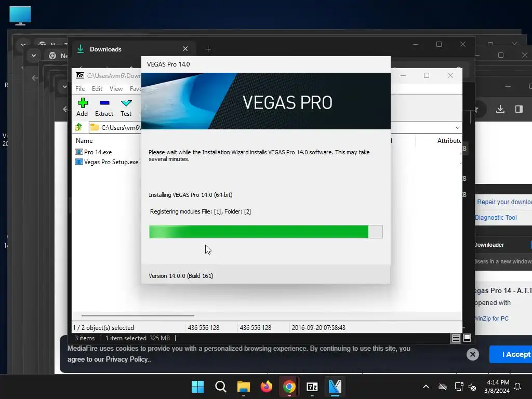Open File Explorer from taskbar
The height and width of the screenshot is (399, 532).
(244, 387)
